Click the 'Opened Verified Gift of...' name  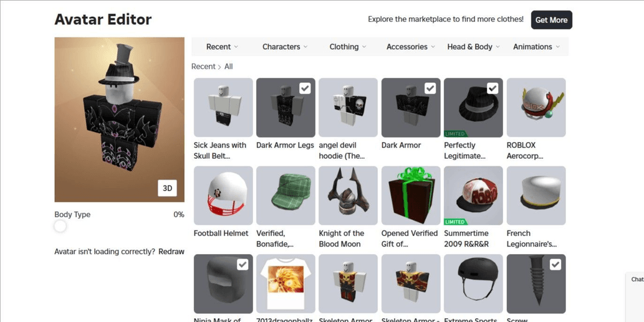click(410, 239)
